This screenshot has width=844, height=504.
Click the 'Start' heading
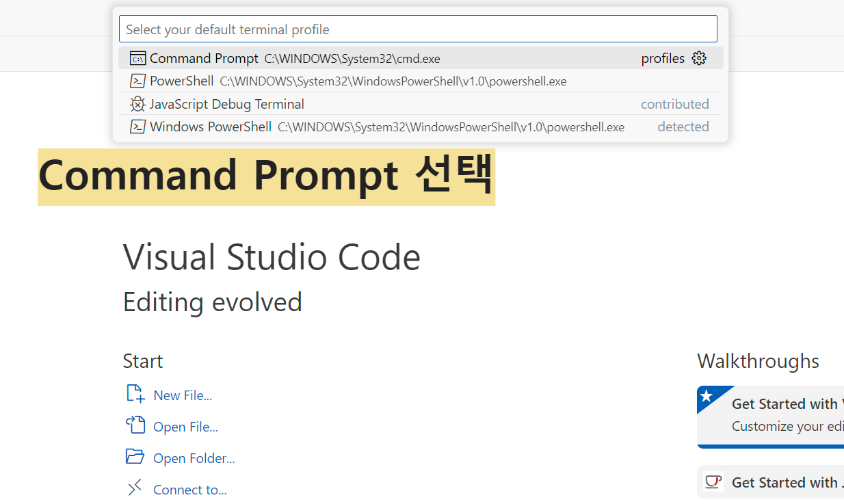143,360
